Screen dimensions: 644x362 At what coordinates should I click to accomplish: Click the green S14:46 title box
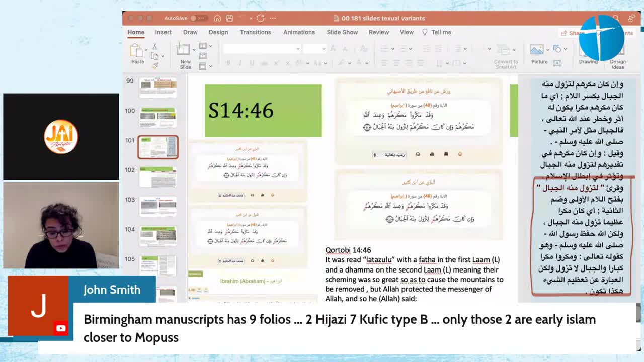tap(263, 111)
